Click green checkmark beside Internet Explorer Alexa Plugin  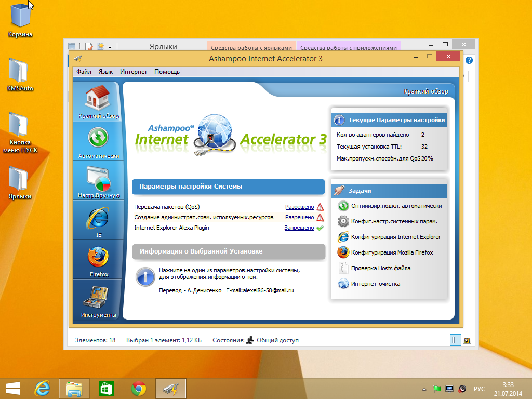pos(320,228)
